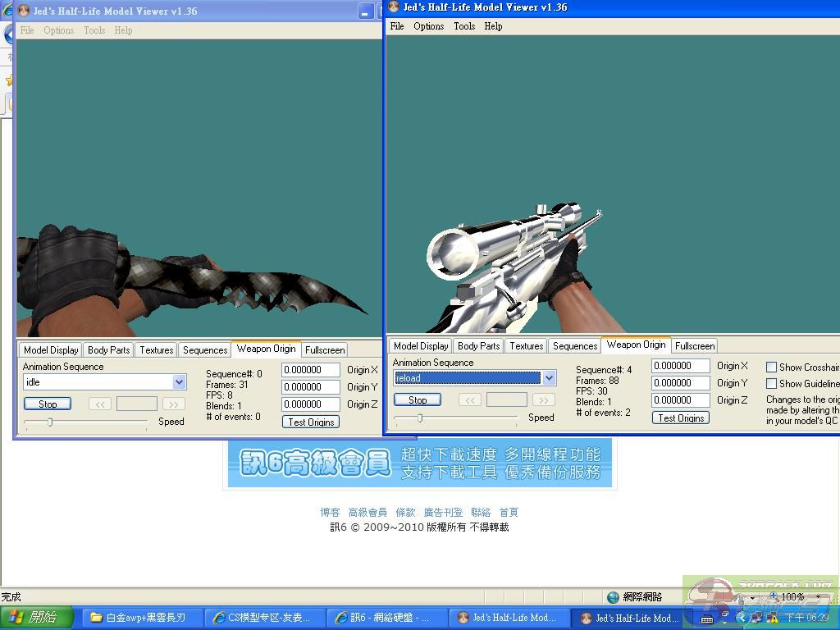
Task: Click previous frame button in left window
Action: 100,404
